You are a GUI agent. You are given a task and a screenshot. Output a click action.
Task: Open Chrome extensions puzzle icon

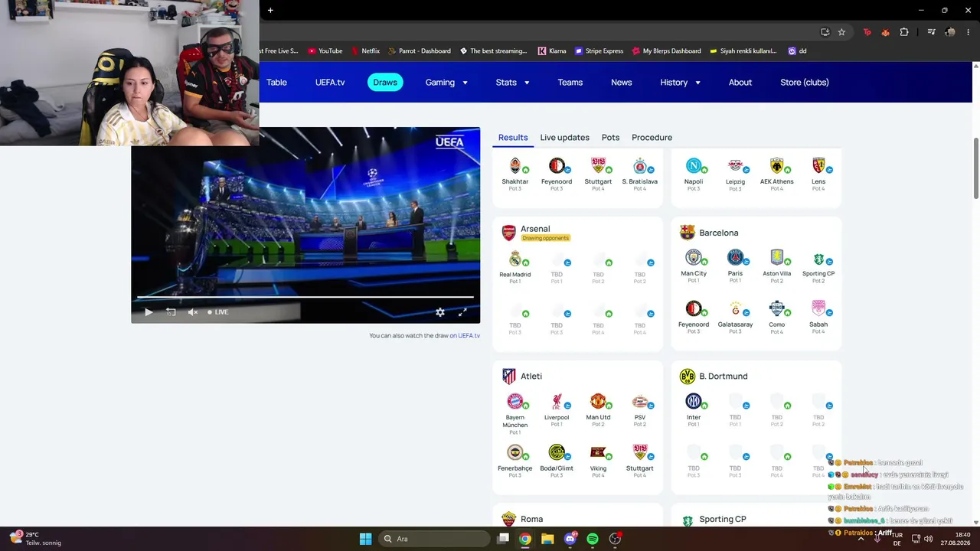[x=904, y=32]
